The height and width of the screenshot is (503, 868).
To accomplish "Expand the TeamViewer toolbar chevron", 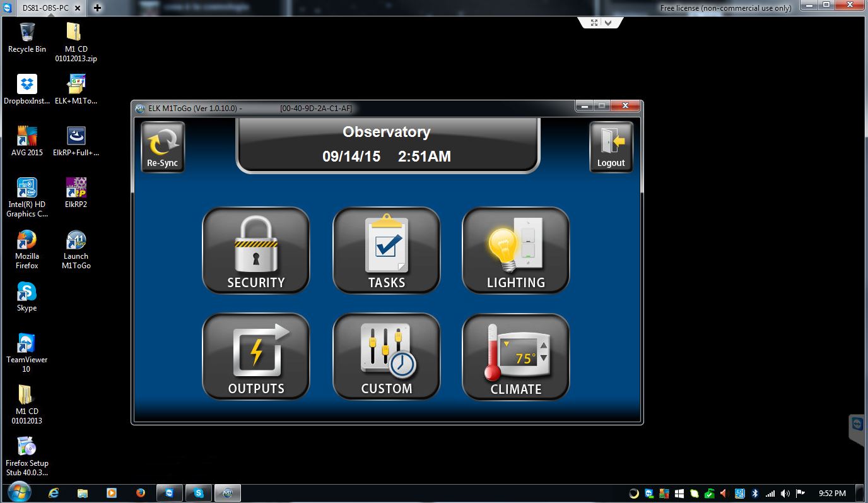I will pos(608,22).
